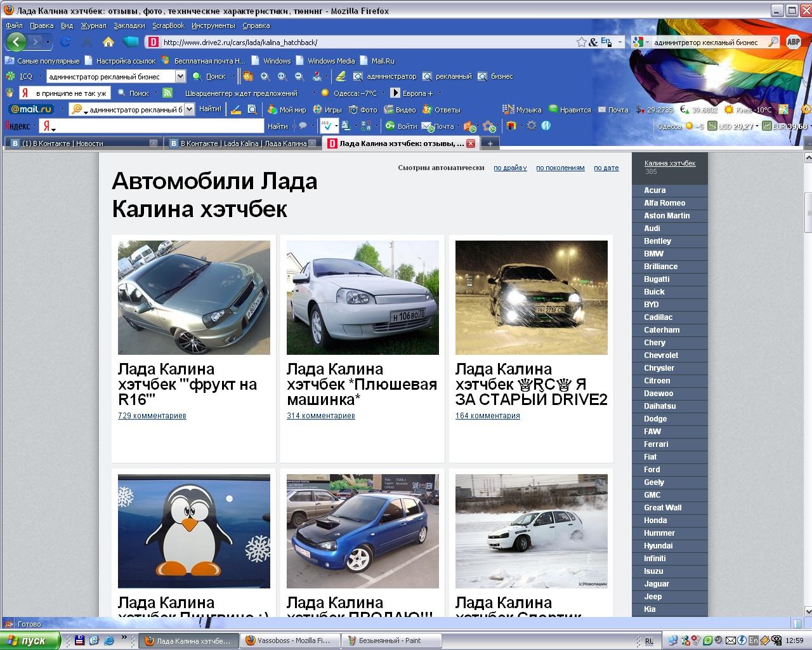Open the Google search engine selector
The image size is (812, 650).
[x=639, y=42]
